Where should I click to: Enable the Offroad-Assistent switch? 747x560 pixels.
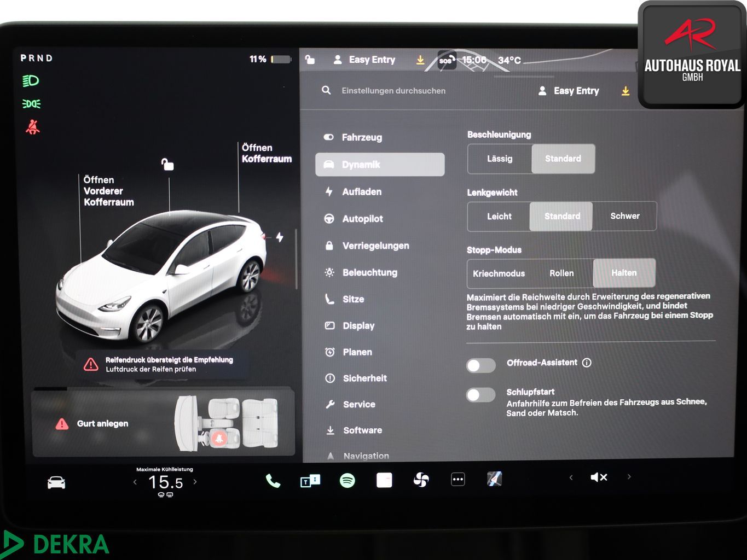point(480,365)
